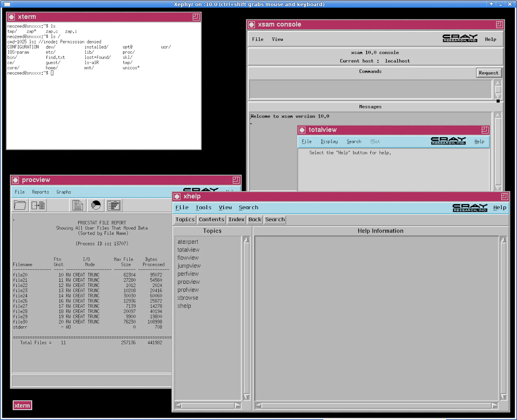Click the bar listing icon in procview toolbar

(114, 205)
